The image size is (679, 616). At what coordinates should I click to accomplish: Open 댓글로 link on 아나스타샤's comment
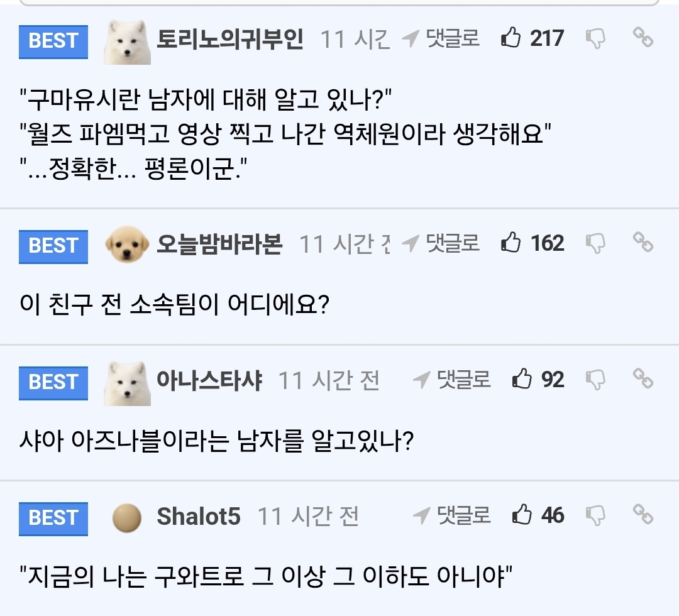[x=451, y=380]
